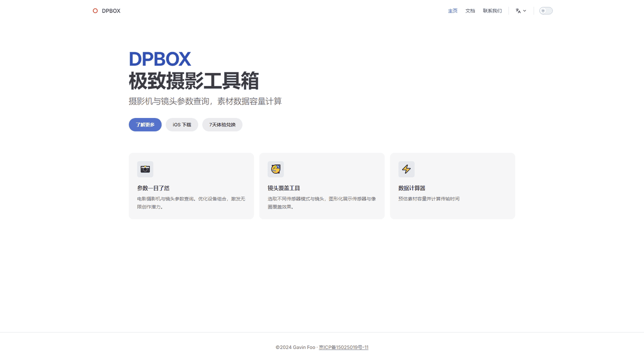Click the camera icon in 参数一目了然 card
Screen dimensions: 644x362
tap(145, 169)
